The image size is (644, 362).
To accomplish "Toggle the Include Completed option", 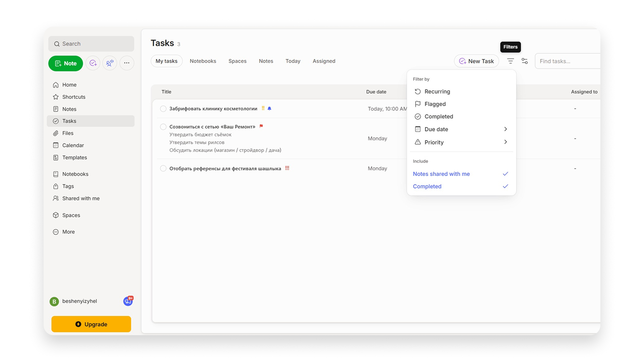I will pyautogui.click(x=461, y=186).
